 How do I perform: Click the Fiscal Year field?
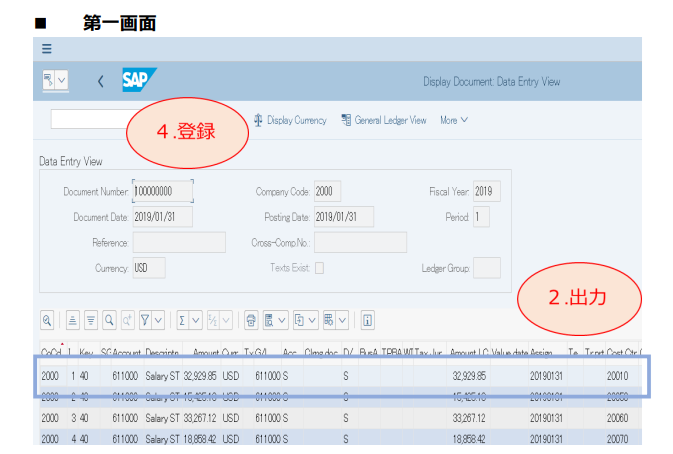(487, 191)
